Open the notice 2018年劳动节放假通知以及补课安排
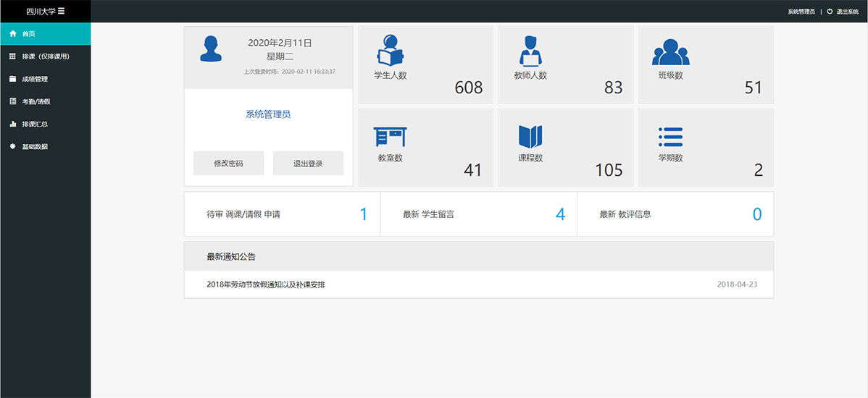 coord(266,284)
